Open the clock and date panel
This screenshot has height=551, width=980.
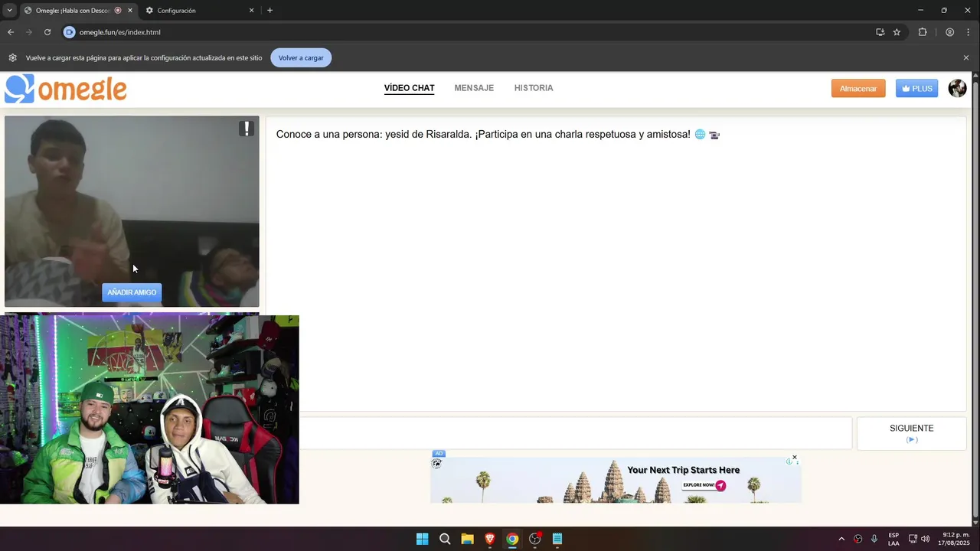click(x=955, y=539)
